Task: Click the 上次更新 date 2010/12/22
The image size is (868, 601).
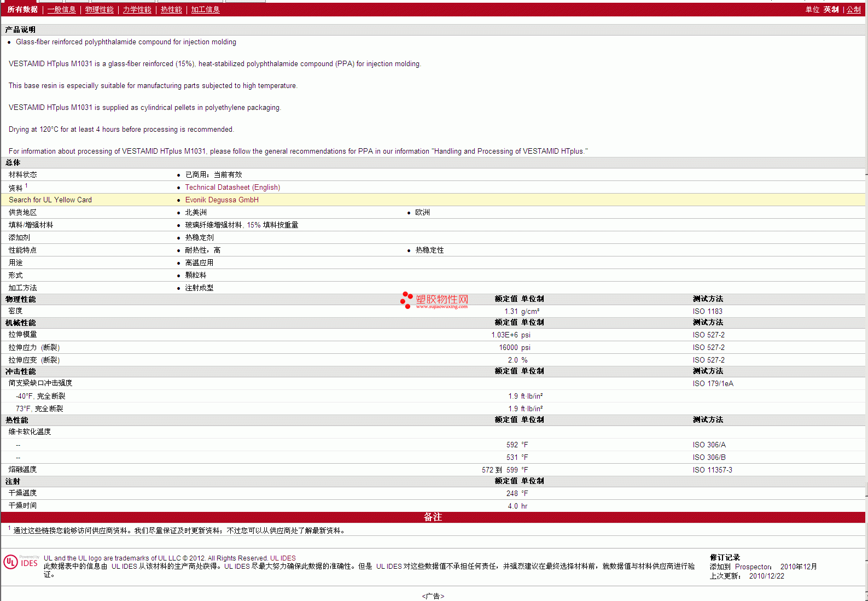Action: (x=766, y=576)
